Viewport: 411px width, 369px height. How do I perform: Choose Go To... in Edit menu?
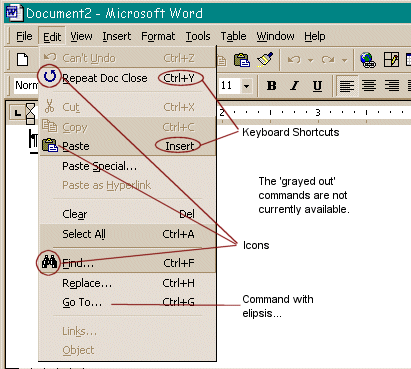[128, 302]
